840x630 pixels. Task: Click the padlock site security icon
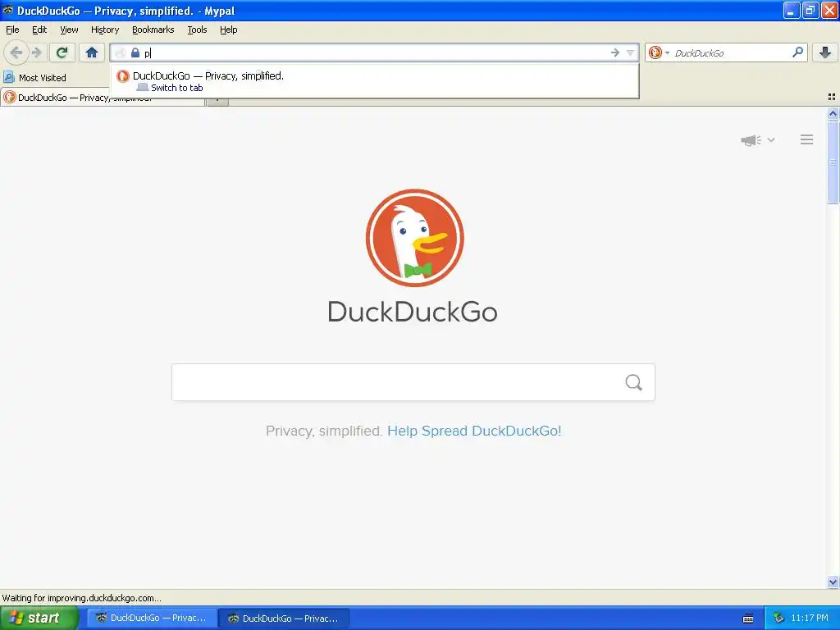click(x=135, y=52)
